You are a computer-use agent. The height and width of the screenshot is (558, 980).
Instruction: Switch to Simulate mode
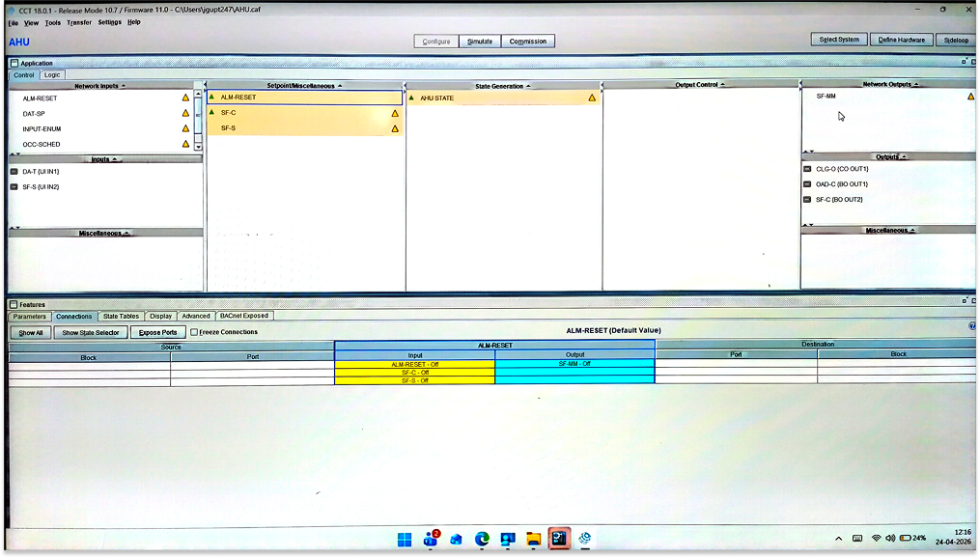[x=480, y=42]
